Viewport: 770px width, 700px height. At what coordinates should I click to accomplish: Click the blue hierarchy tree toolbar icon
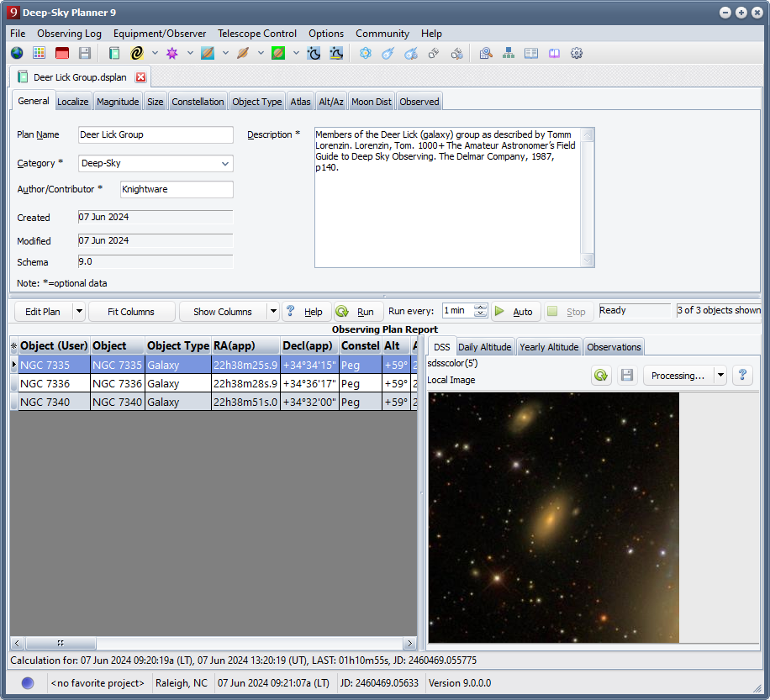pyautogui.click(x=509, y=53)
